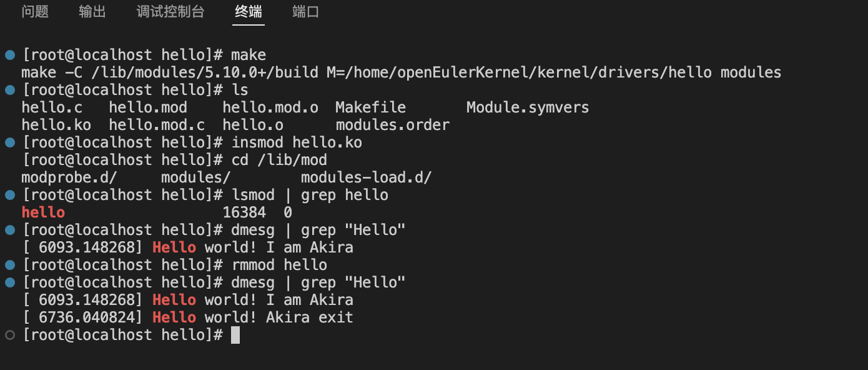Click Module.symvers in the ls output
Viewport: 868px width, 370px height.
[x=528, y=107]
